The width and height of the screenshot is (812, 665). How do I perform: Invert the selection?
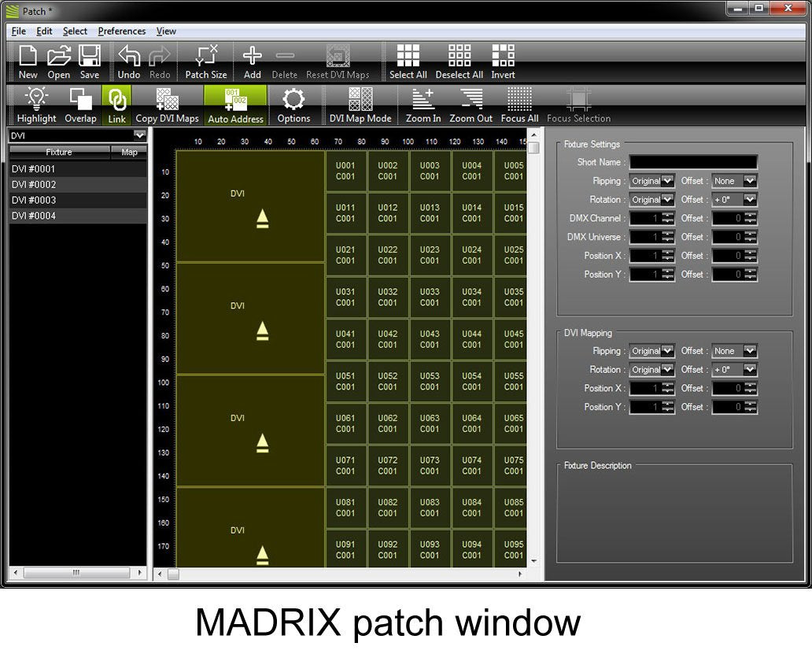pos(503,61)
